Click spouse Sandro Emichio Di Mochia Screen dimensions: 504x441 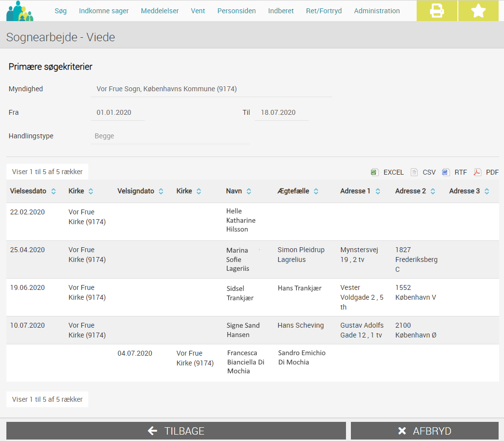click(x=302, y=358)
